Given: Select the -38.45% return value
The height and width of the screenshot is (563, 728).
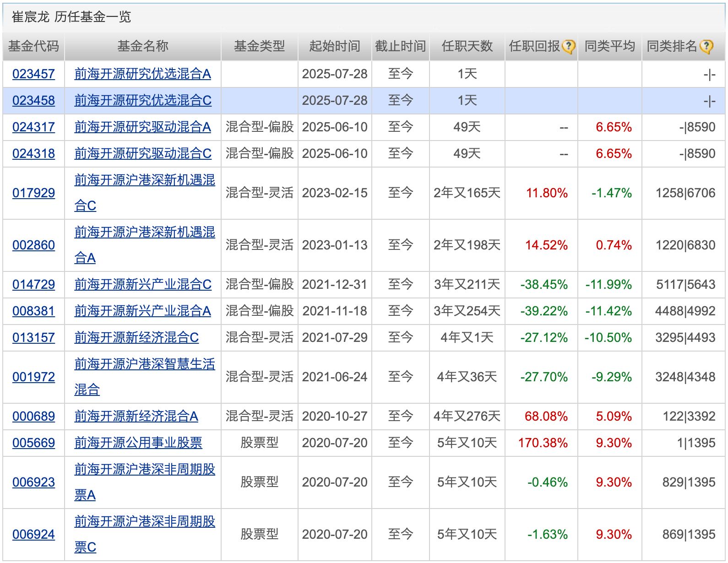Looking at the screenshot, I should (x=544, y=284).
